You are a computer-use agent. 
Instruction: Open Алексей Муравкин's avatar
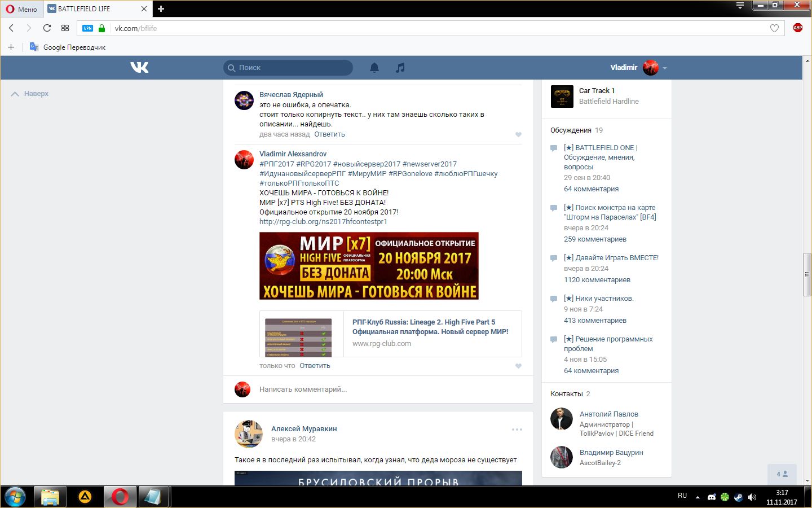click(x=249, y=433)
